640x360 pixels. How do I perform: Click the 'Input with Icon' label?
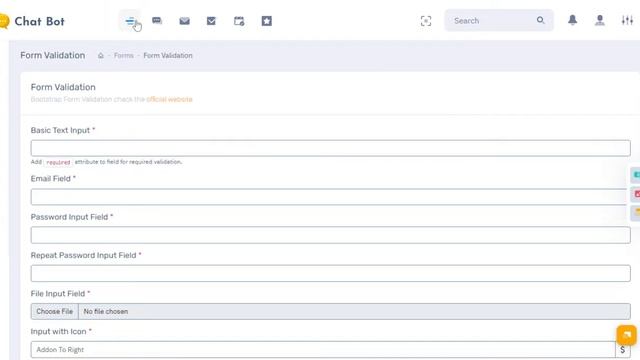[x=58, y=331]
